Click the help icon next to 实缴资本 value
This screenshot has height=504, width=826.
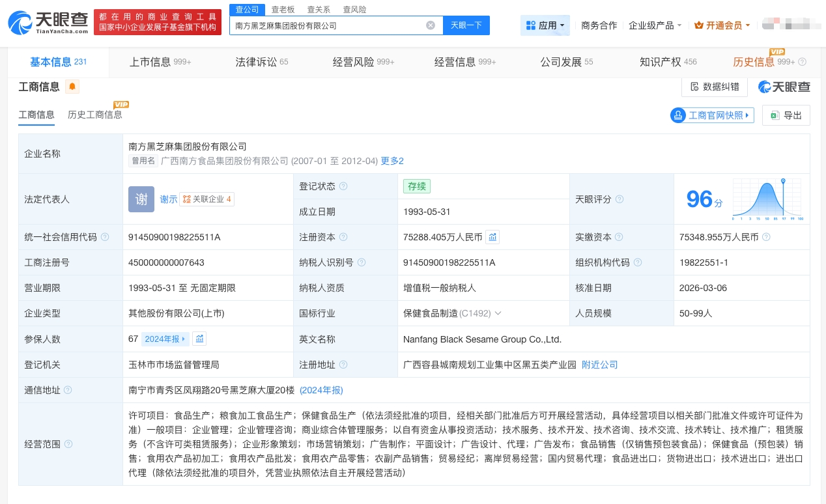766,237
